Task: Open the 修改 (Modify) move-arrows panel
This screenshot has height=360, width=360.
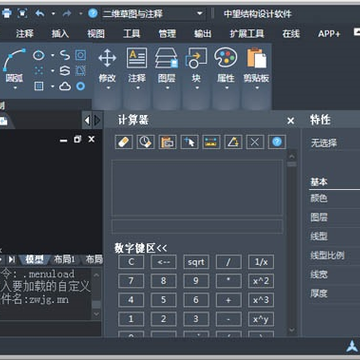Action: coord(107,58)
